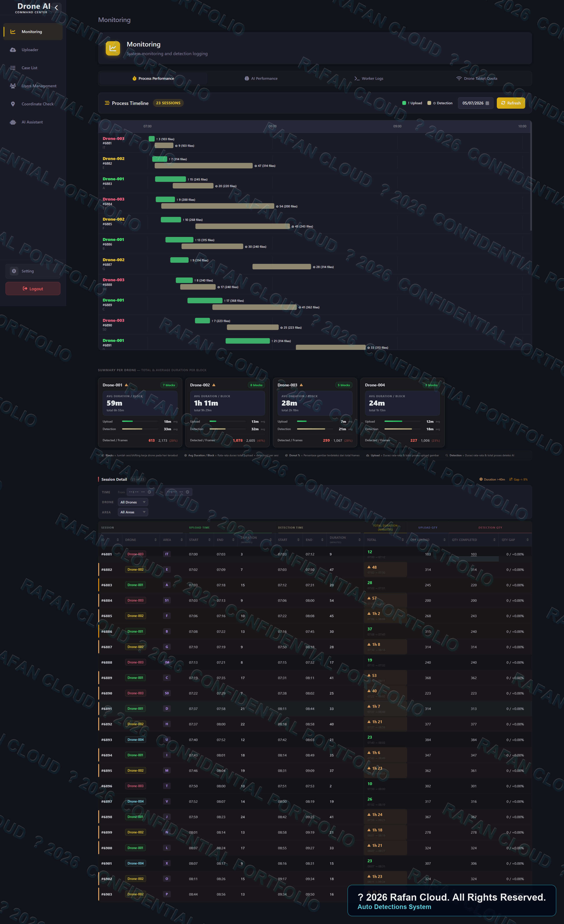Screen dimensions: 564x924
Task: Click session ID #6881 in table
Action: tap(106, 554)
